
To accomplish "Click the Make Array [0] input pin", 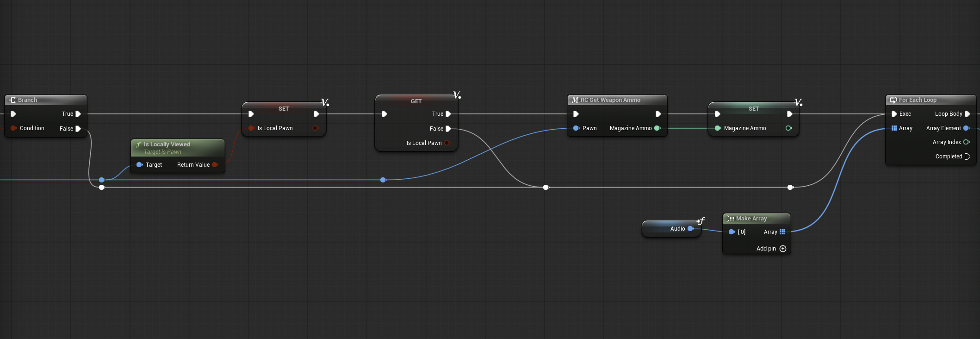I will point(732,232).
